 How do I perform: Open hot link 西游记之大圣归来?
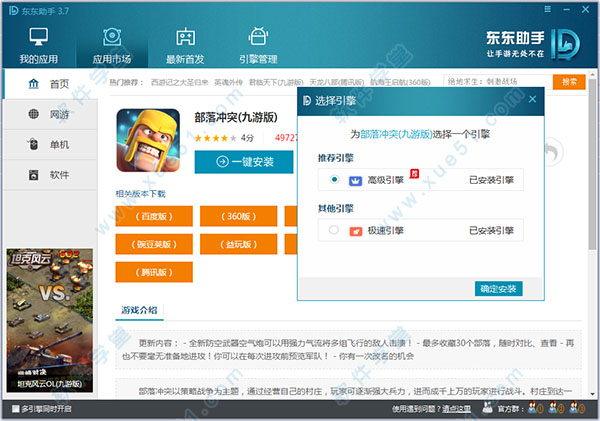[179, 82]
